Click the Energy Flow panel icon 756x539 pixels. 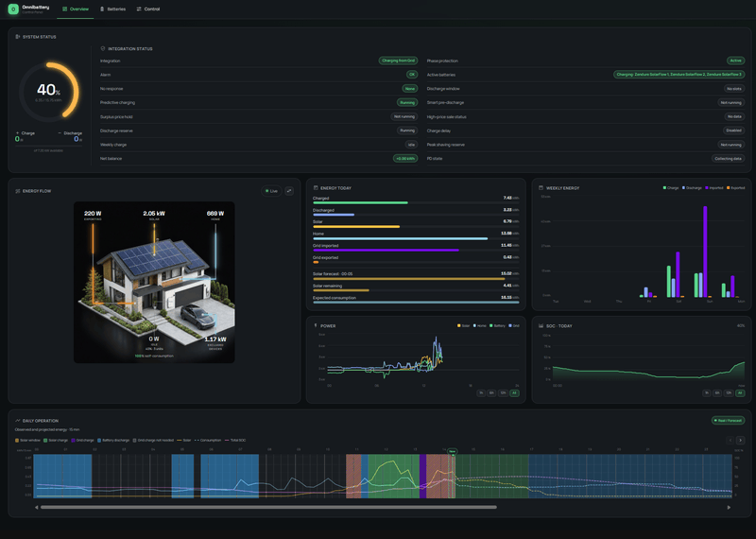tap(18, 191)
